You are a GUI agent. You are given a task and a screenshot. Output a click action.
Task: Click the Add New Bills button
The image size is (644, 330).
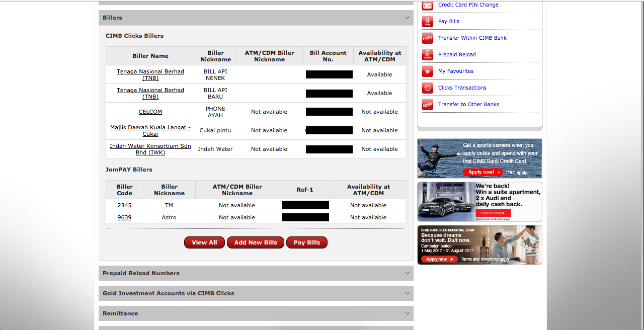click(x=256, y=242)
